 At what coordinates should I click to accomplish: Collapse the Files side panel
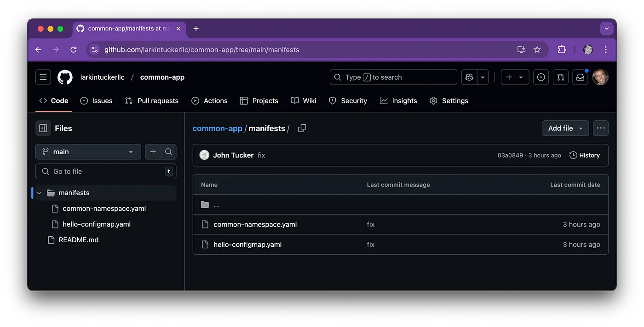(x=43, y=128)
